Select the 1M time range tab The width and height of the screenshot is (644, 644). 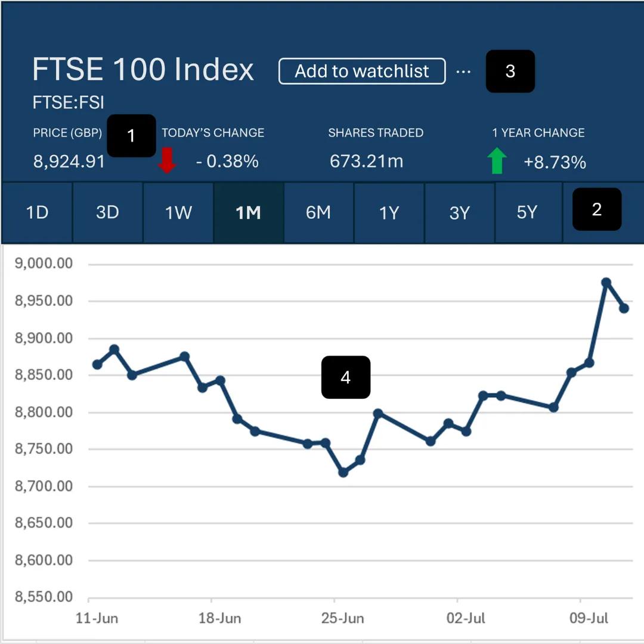[x=249, y=213]
